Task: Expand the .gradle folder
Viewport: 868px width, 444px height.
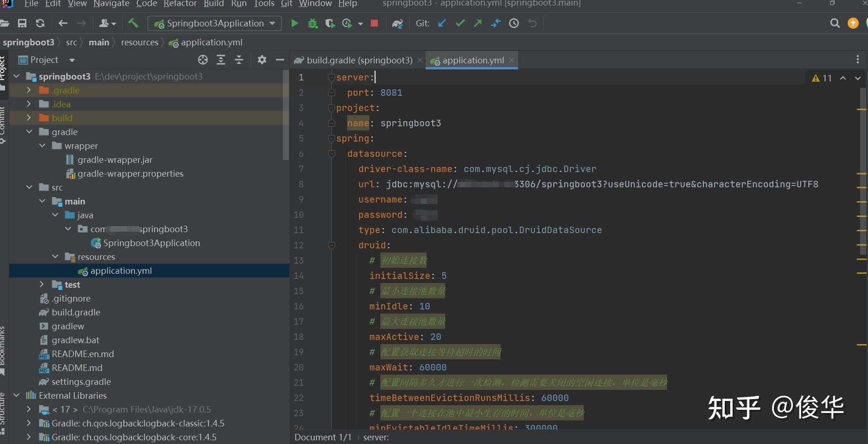Action: click(x=29, y=90)
